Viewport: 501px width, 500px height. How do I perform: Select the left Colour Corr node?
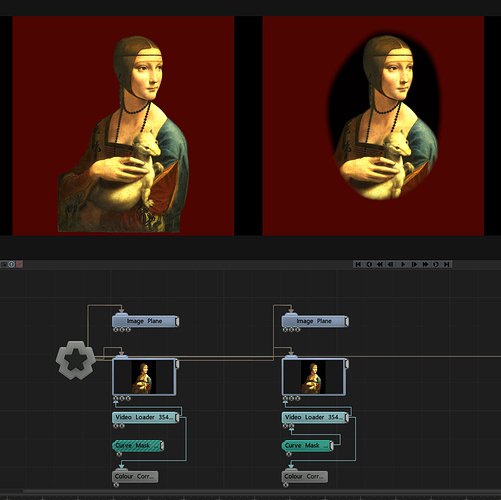[135, 477]
